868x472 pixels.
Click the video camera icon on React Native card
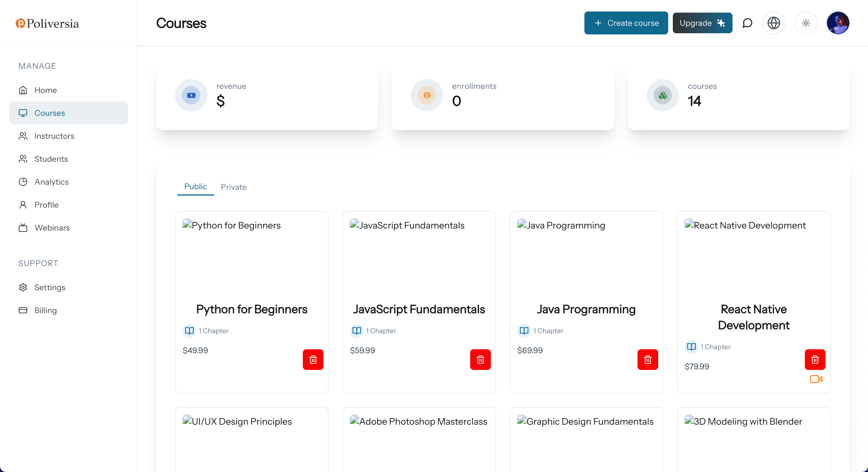pyautogui.click(x=816, y=379)
